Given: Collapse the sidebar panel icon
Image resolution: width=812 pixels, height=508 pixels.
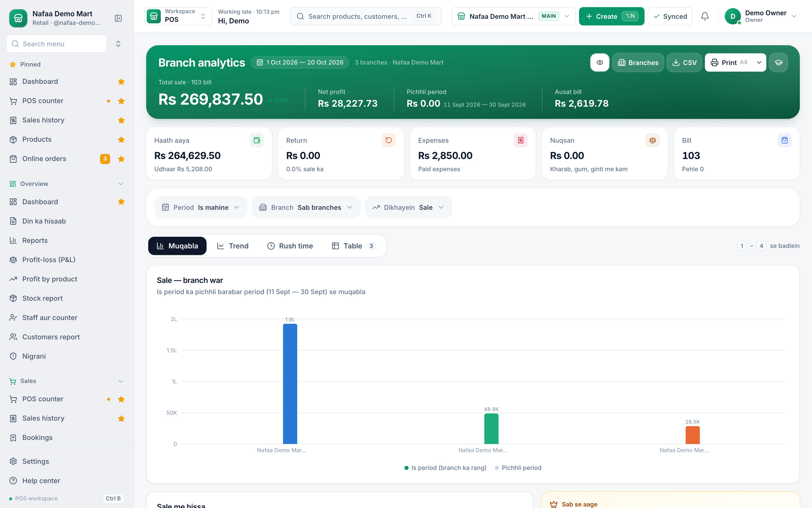Looking at the screenshot, I should coord(118,18).
